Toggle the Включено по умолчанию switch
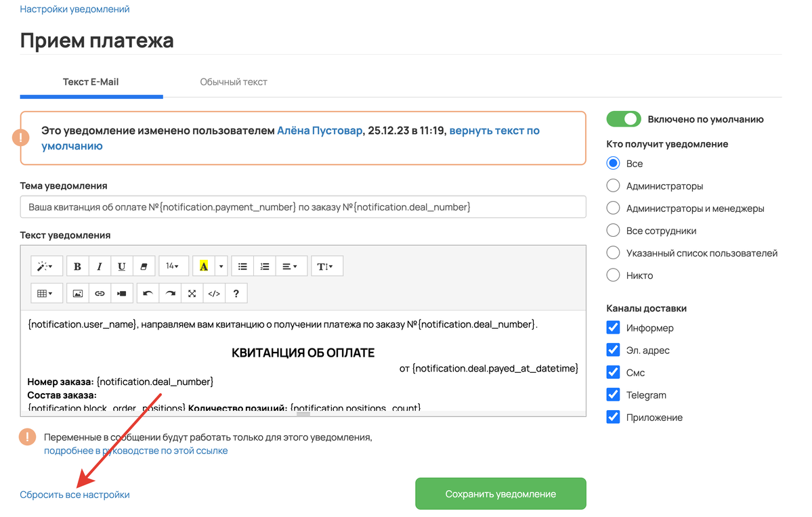 click(624, 119)
